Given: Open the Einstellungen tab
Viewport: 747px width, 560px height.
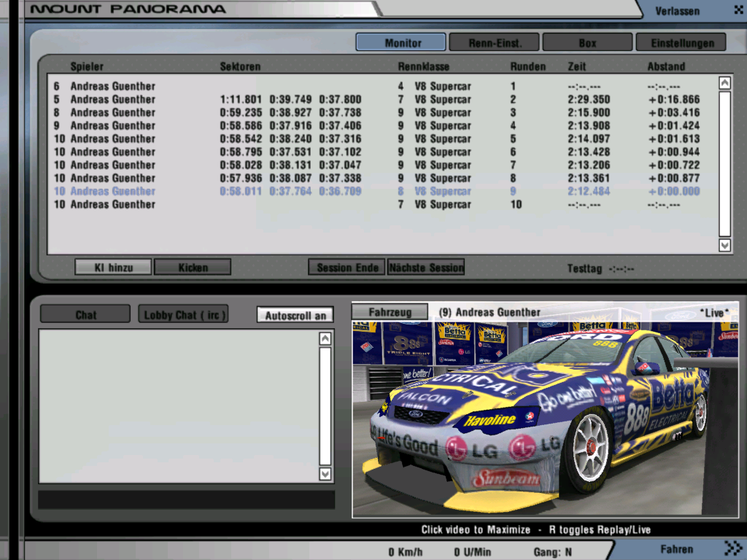Looking at the screenshot, I should (681, 42).
